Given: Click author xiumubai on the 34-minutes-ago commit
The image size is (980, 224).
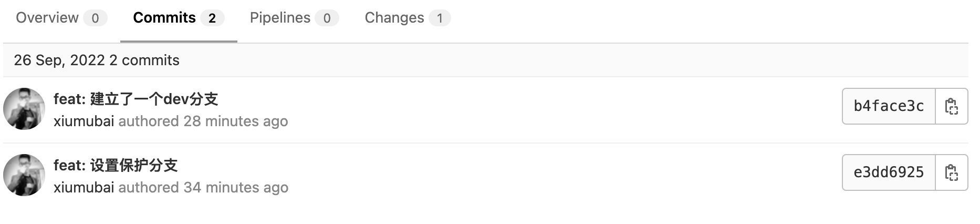Looking at the screenshot, I should pyautogui.click(x=84, y=188).
